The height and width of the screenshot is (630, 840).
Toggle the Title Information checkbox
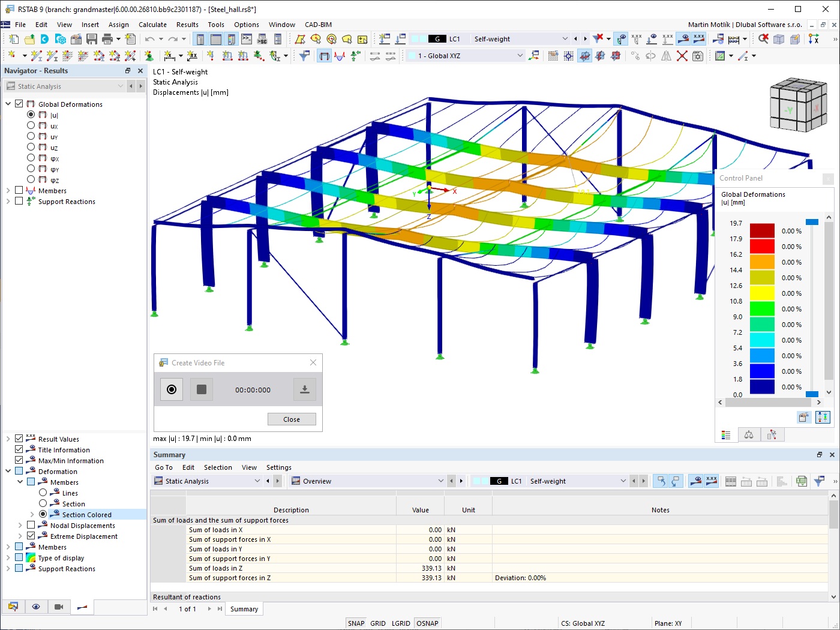click(x=19, y=449)
